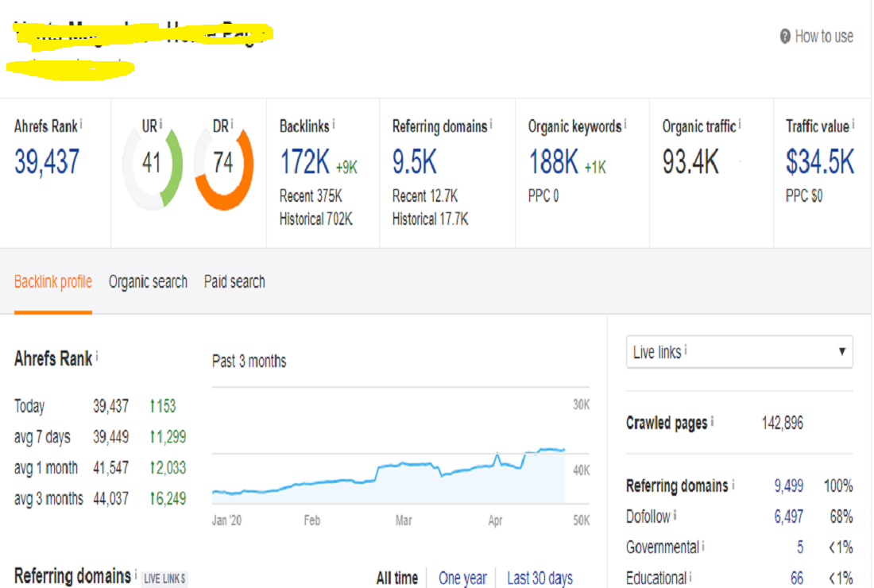Open the 9.5K referring domains link
Screen dimensions: 874x588
tap(414, 163)
